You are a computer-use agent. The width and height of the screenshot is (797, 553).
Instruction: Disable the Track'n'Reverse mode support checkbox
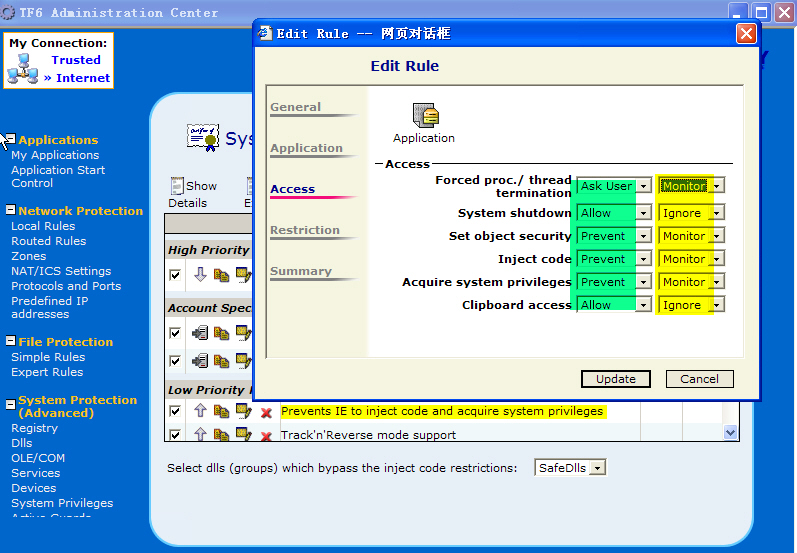pos(175,435)
